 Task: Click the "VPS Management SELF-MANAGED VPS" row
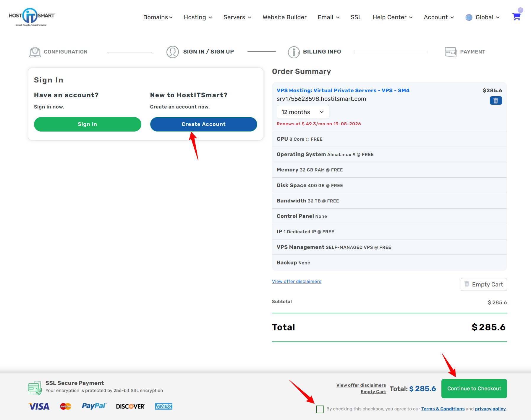click(389, 247)
